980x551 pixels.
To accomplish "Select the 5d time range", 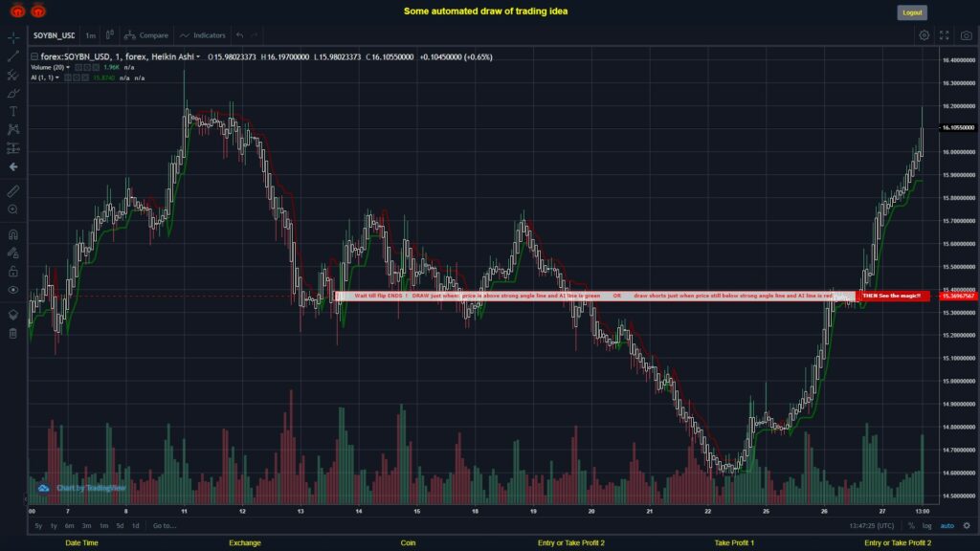I will click(120, 526).
